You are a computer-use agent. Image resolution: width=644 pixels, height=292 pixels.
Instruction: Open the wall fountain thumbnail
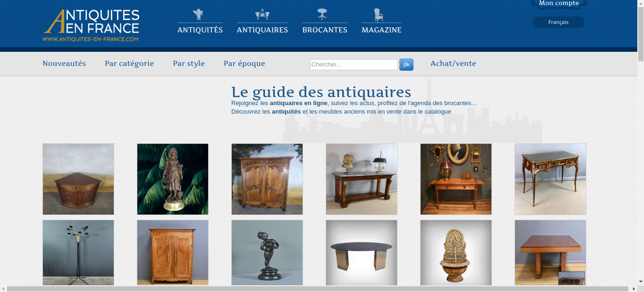click(x=456, y=252)
